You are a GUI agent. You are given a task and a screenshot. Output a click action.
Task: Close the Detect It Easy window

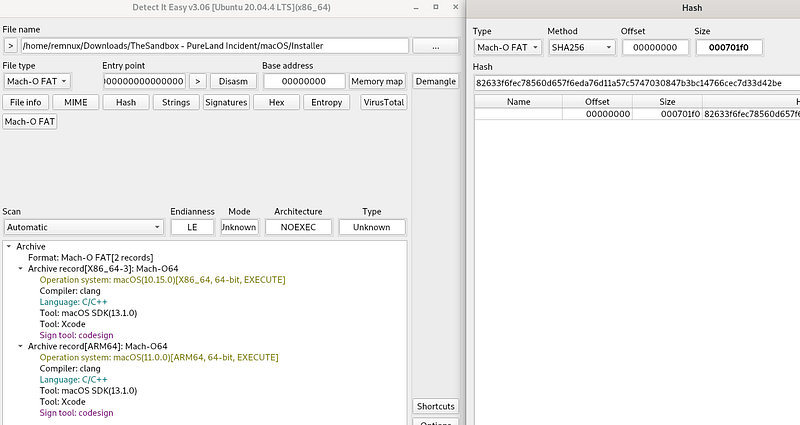click(x=455, y=7)
